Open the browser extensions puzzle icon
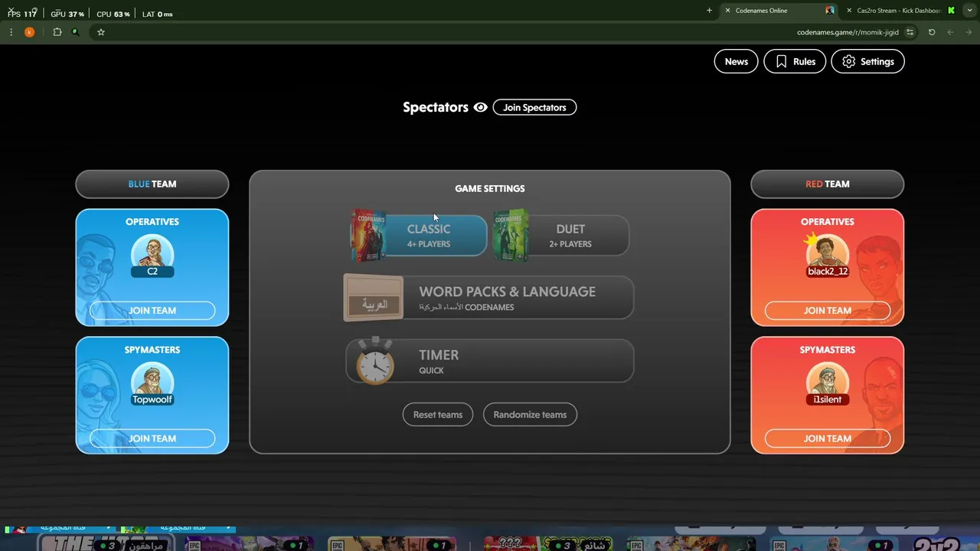 (57, 32)
